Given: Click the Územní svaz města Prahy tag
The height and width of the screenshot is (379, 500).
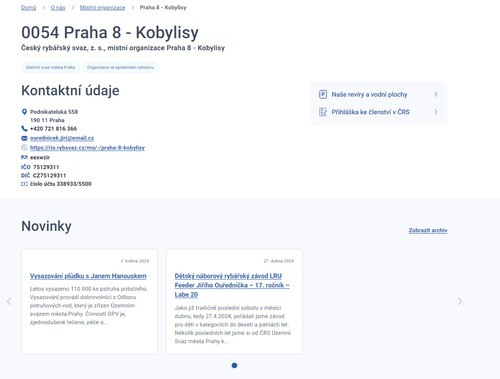Looking at the screenshot, I should click(x=50, y=67).
